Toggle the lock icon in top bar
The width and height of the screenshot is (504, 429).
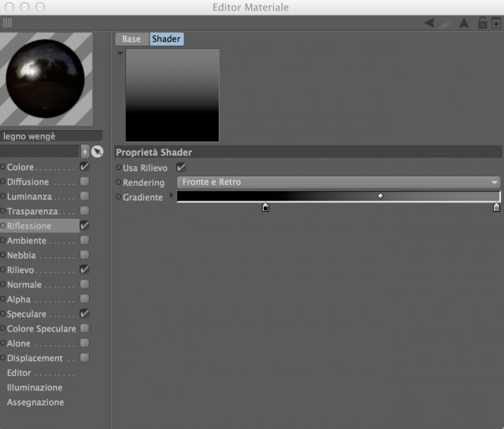click(x=483, y=23)
